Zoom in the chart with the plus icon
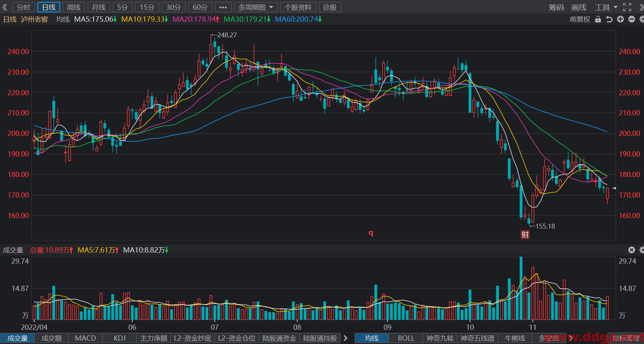Image resolution: width=644 pixels, height=344 pixels. 620,19
